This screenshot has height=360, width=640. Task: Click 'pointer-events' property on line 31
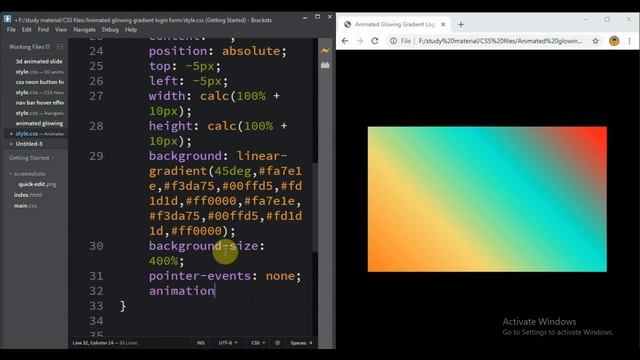[200, 276]
